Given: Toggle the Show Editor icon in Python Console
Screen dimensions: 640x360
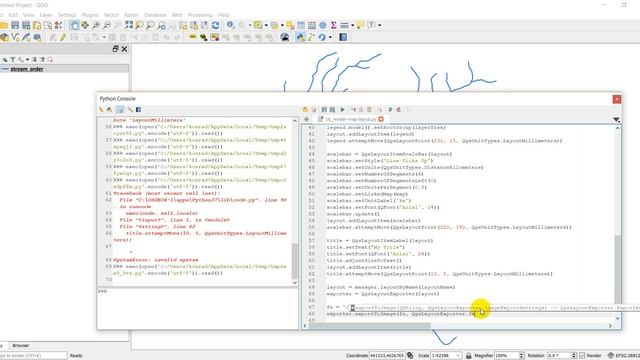Looking at the screenshot, I should click(120, 109).
